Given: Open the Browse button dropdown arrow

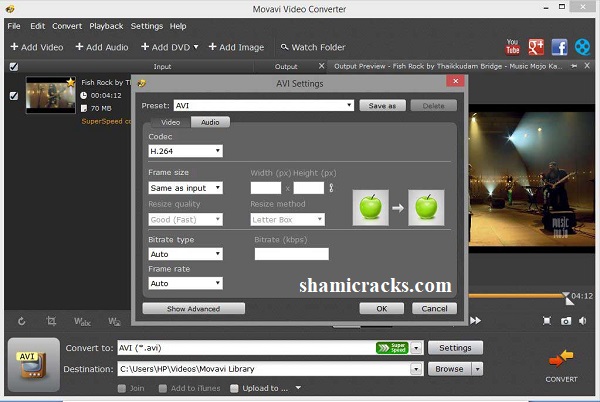Looking at the screenshot, I should pyautogui.click(x=477, y=369).
